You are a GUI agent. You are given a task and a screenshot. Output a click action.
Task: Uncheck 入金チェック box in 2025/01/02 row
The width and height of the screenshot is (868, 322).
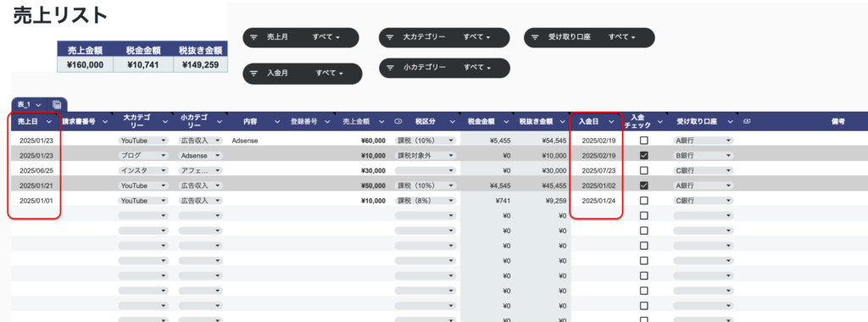point(644,186)
